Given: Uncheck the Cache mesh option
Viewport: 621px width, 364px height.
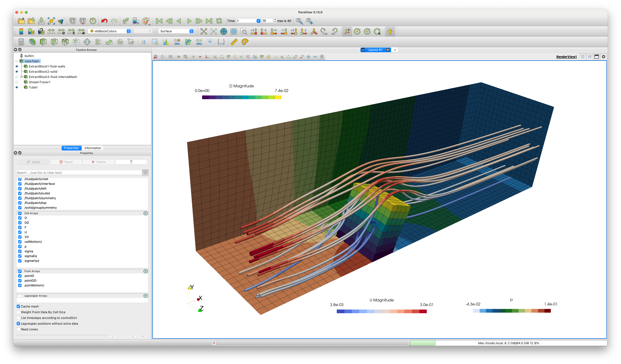Looking at the screenshot, I should point(19,306).
